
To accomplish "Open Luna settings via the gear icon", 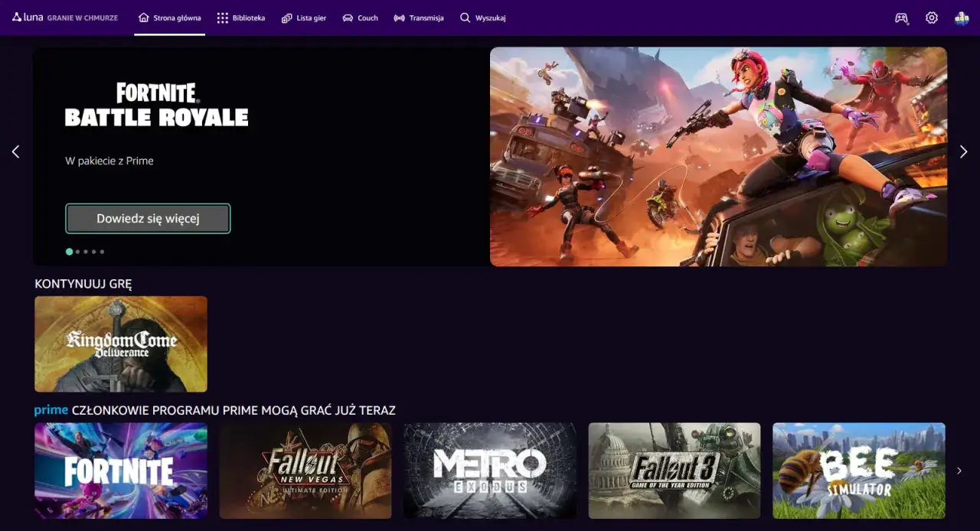I will 931,18.
